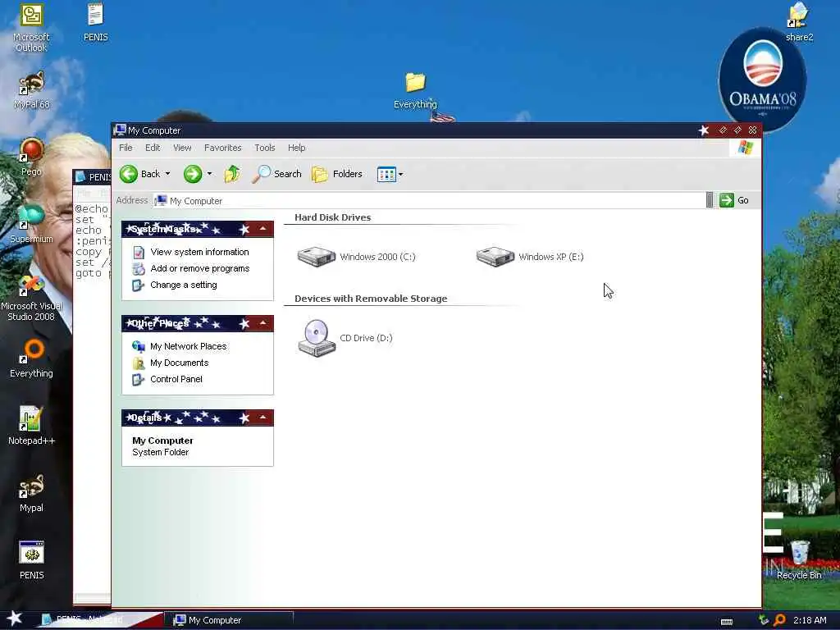Open the Tools menu

click(x=265, y=148)
